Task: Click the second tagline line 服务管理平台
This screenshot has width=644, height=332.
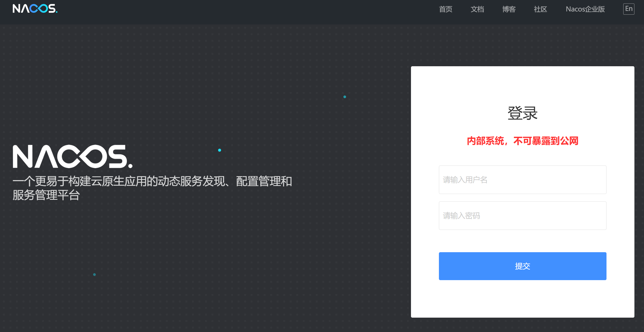Action: [x=46, y=195]
